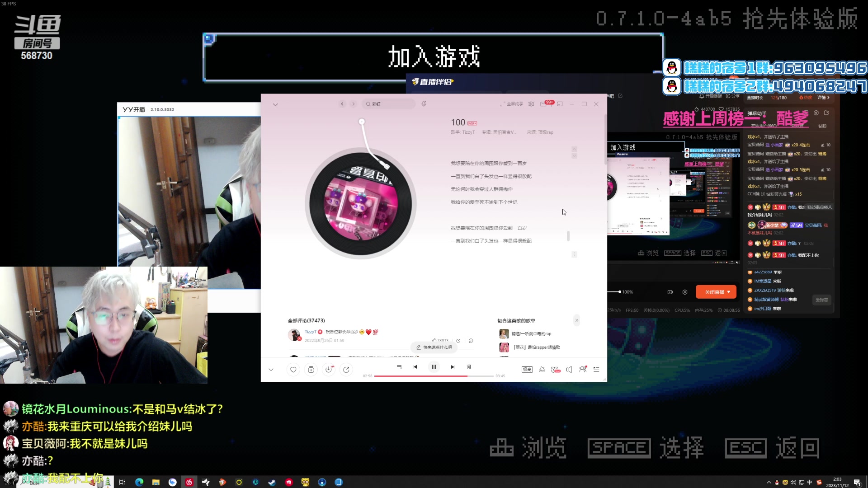Screen dimensions: 868x488
Task: Click the 快来说点什么吧 comment box
Action: click(x=434, y=347)
